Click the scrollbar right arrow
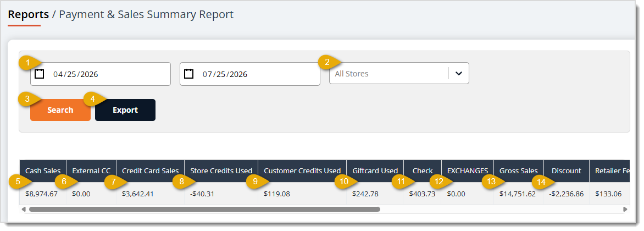The image size is (644, 231). click(x=625, y=209)
